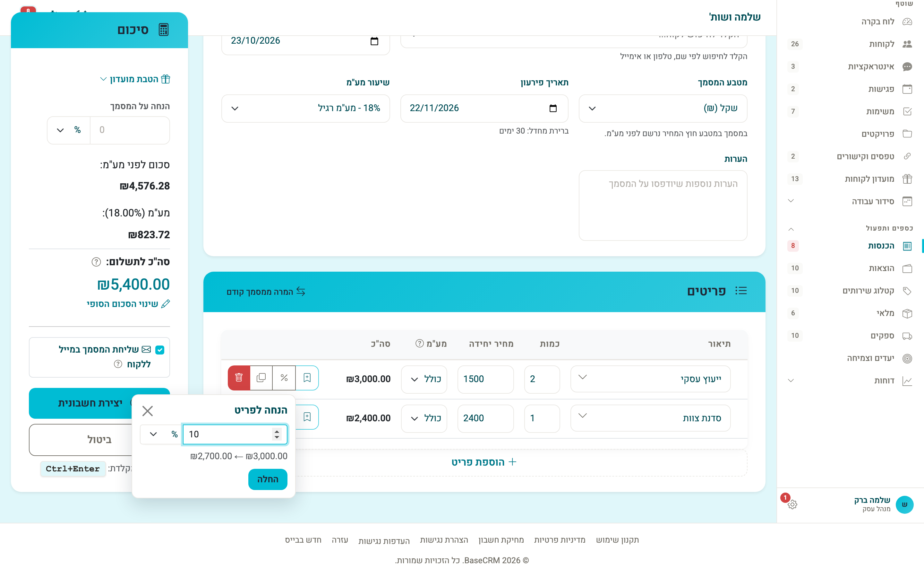This screenshot has width=924, height=578.
Task: Open VAT כולל dropdown in סדנת צוות row
Action: 424,418
